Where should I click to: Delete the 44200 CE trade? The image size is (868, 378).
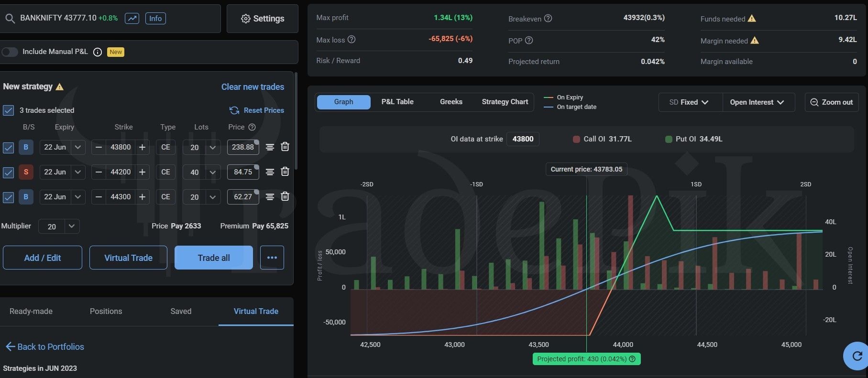(x=285, y=172)
